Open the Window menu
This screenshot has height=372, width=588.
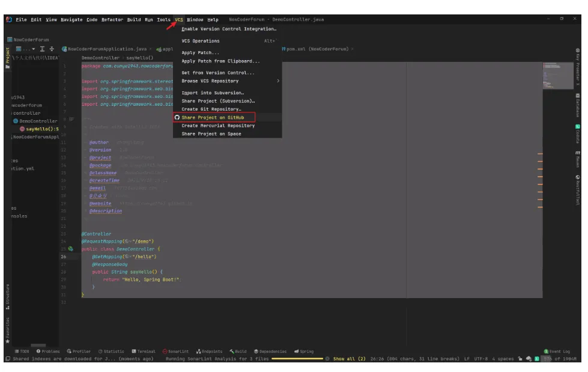pyautogui.click(x=195, y=19)
